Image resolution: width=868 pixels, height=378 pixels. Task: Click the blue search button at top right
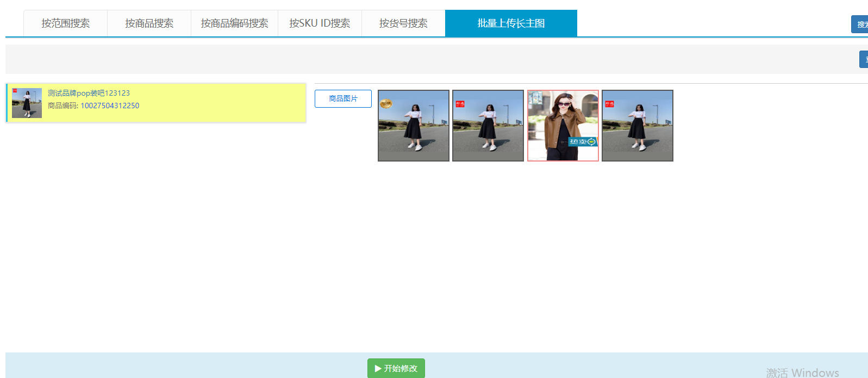[860, 24]
